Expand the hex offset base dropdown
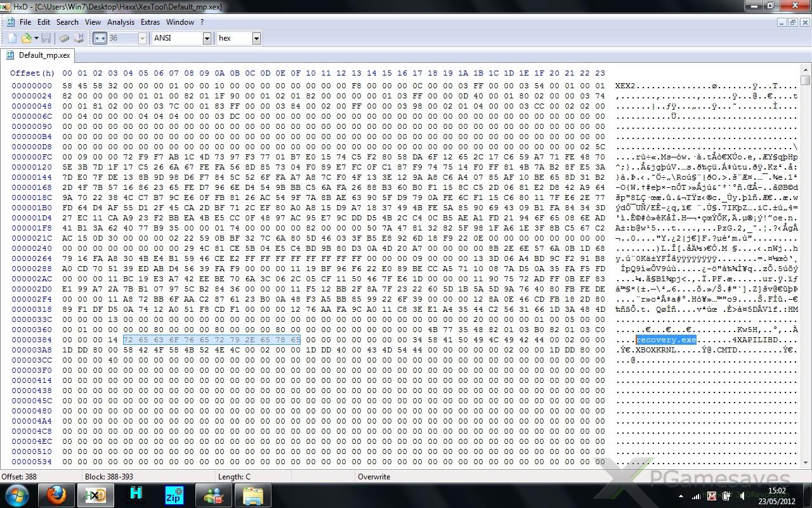The width and height of the screenshot is (812, 508). (256, 39)
